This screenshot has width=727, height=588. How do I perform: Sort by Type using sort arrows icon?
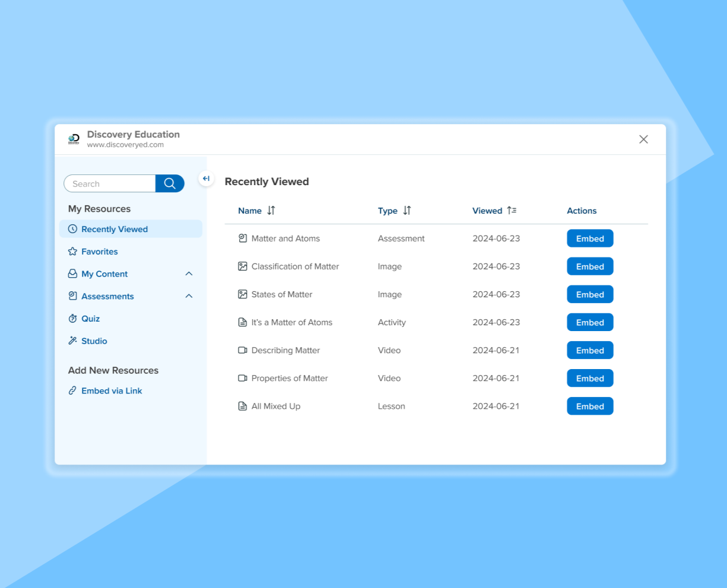click(x=407, y=211)
